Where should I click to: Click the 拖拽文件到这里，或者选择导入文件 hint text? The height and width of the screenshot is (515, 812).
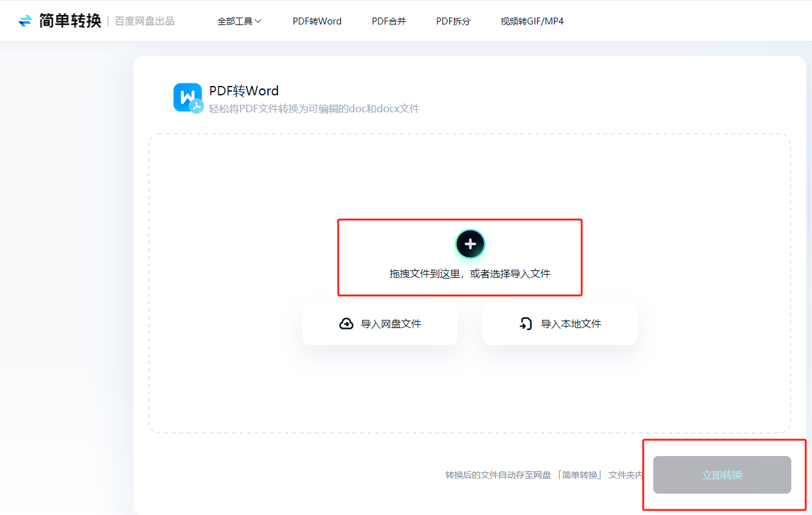pos(470,273)
